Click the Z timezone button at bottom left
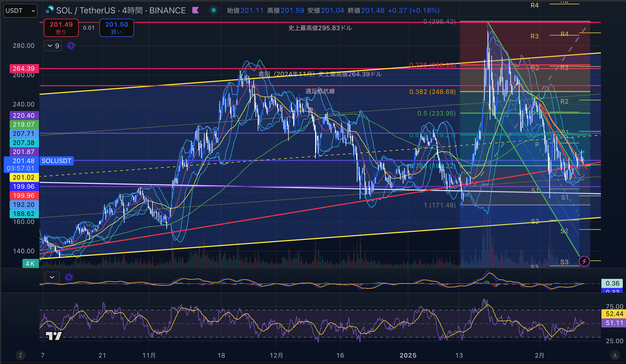 (x=20, y=355)
